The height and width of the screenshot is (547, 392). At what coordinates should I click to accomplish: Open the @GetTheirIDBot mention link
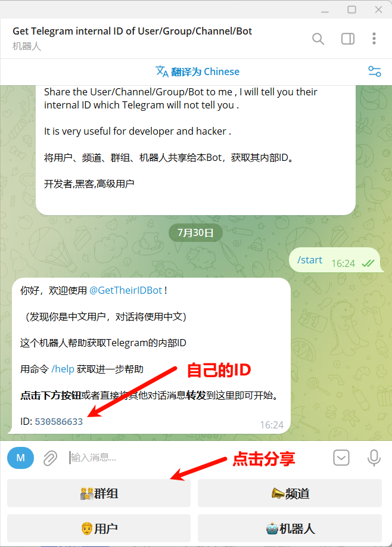126,290
